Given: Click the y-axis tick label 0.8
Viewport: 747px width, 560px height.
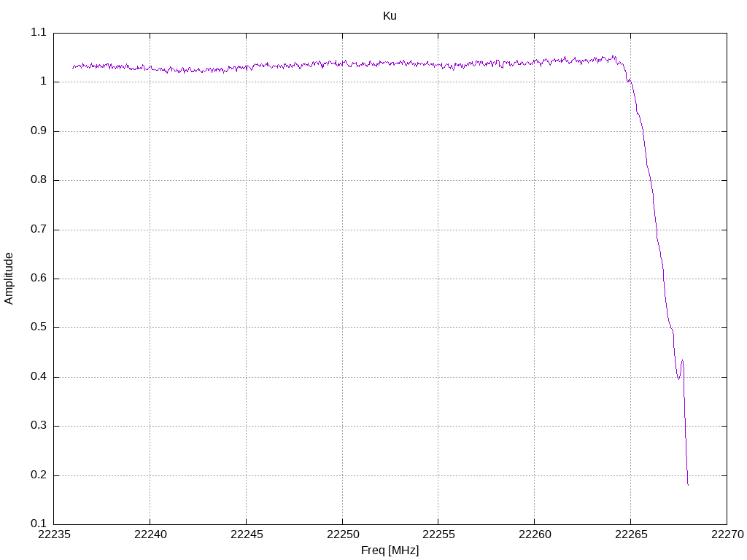Looking at the screenshot, I should pyautogui.click(x=39, y=180).
